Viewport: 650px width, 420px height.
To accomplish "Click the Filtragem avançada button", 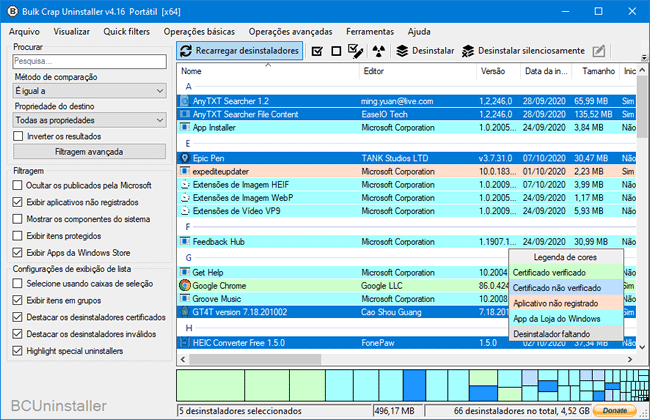I will [x=90, y=152].
